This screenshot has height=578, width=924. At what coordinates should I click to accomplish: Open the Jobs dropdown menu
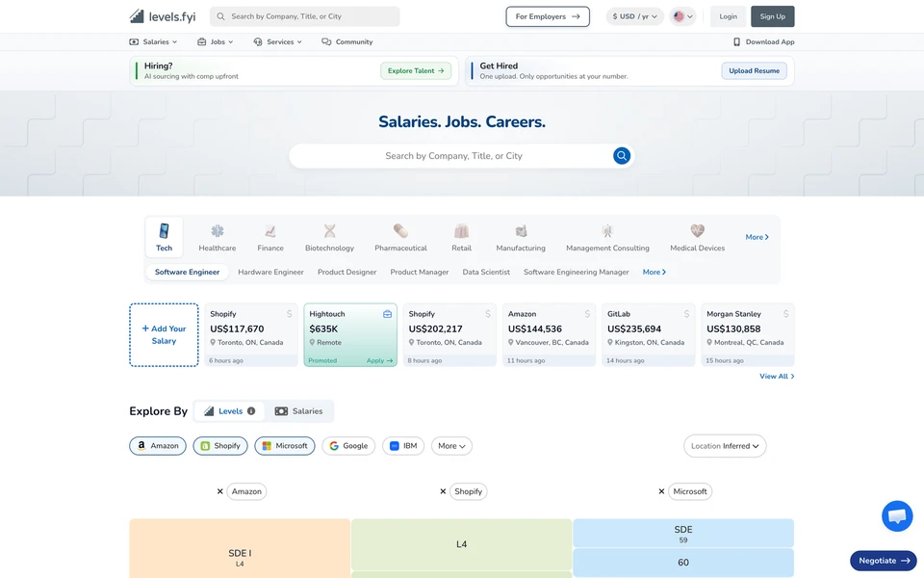click(215, 41)
